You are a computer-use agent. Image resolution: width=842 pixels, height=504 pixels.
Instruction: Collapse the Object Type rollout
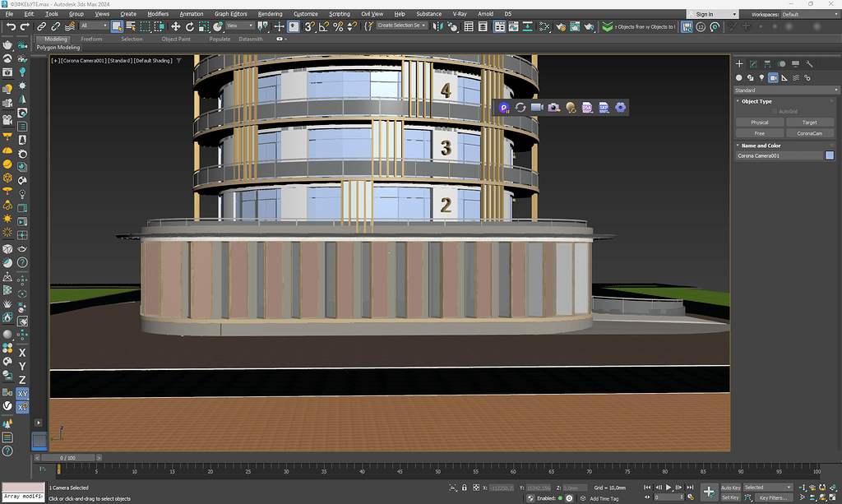738,100
